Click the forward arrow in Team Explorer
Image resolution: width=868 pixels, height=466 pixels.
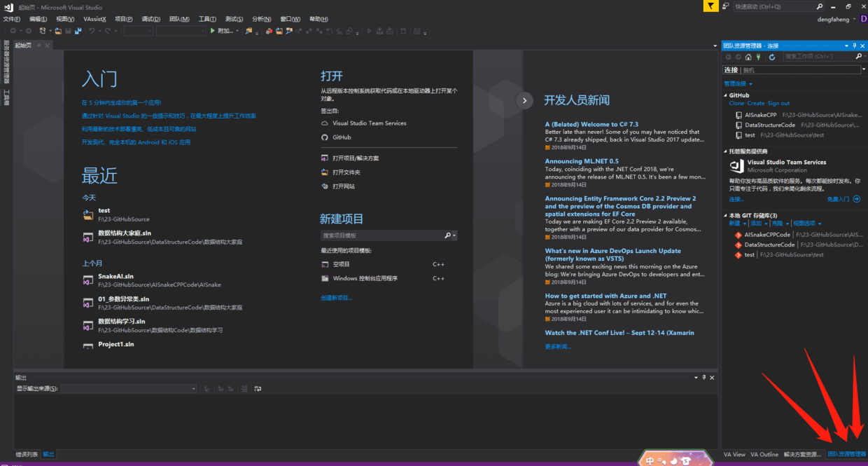coord(738,57)
